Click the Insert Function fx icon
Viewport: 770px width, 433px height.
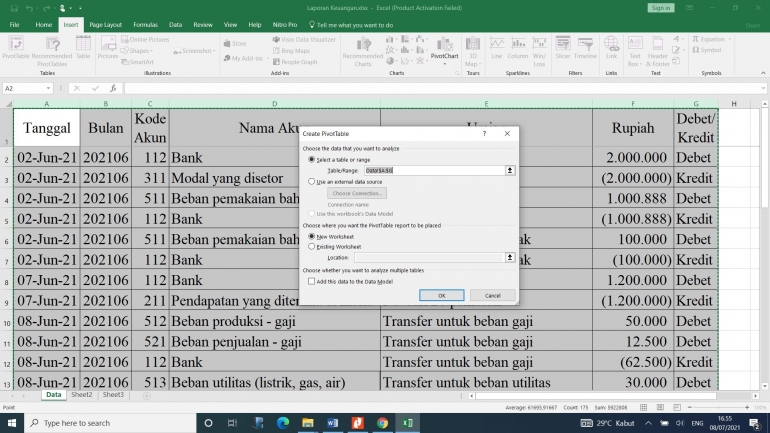(x=113, y=88)
